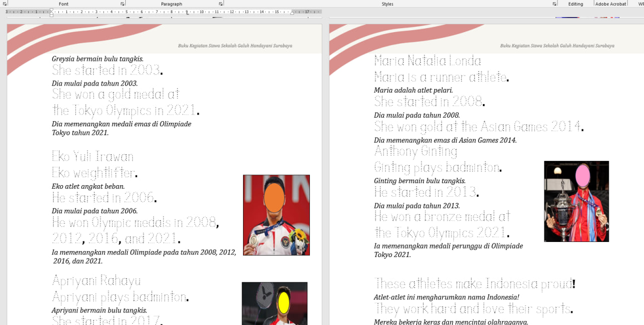Screen dimensions: 644x325
Task: Click the 'Anthony Ginting' heading
Action: click(416, 151)
